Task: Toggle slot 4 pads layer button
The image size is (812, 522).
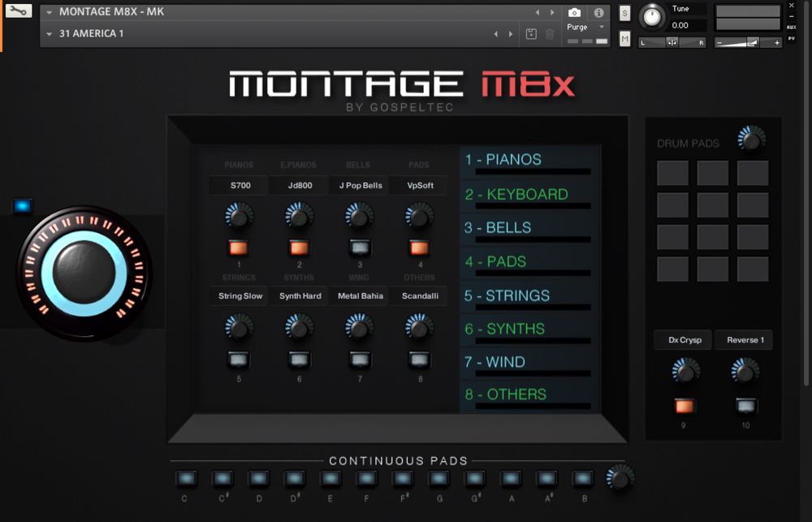Action: click(x=420, y=248)
